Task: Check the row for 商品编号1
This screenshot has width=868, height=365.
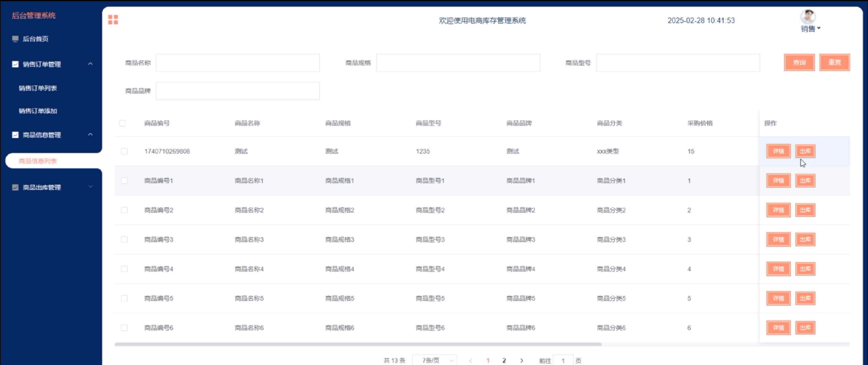Action: (124, 181)
